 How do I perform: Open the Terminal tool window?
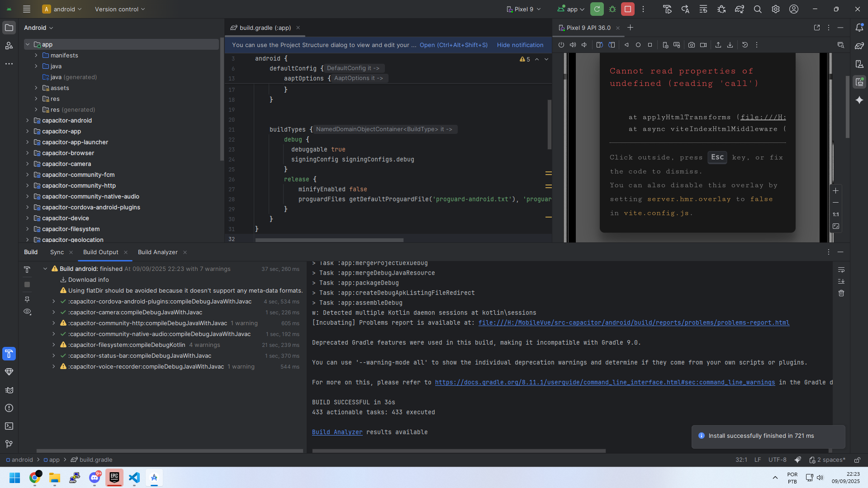click(9, 426)
